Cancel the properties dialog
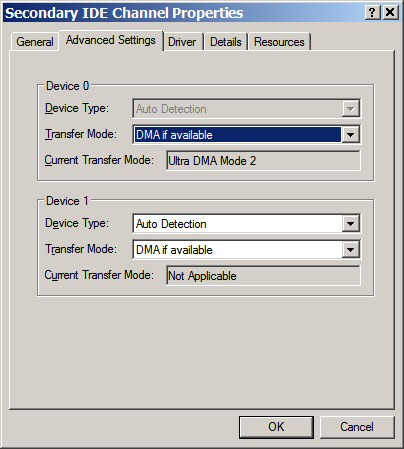The height and width of the screenshot is (449, 404). point(357,427)
